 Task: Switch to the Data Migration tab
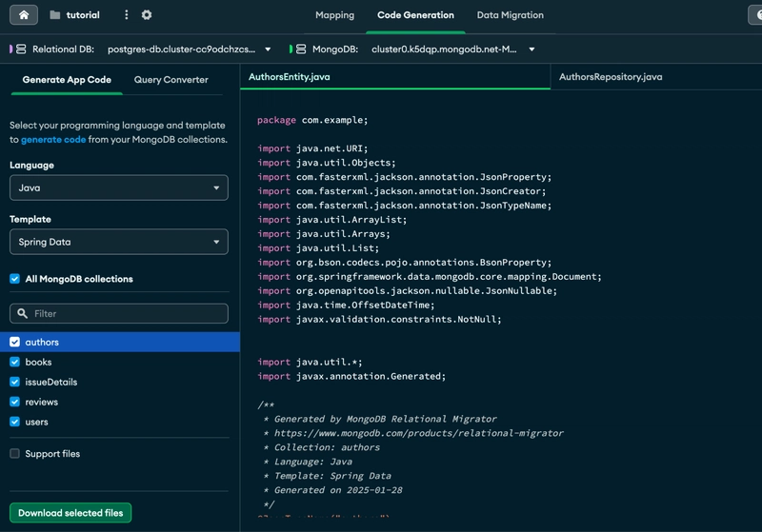(x=510, y=15)
